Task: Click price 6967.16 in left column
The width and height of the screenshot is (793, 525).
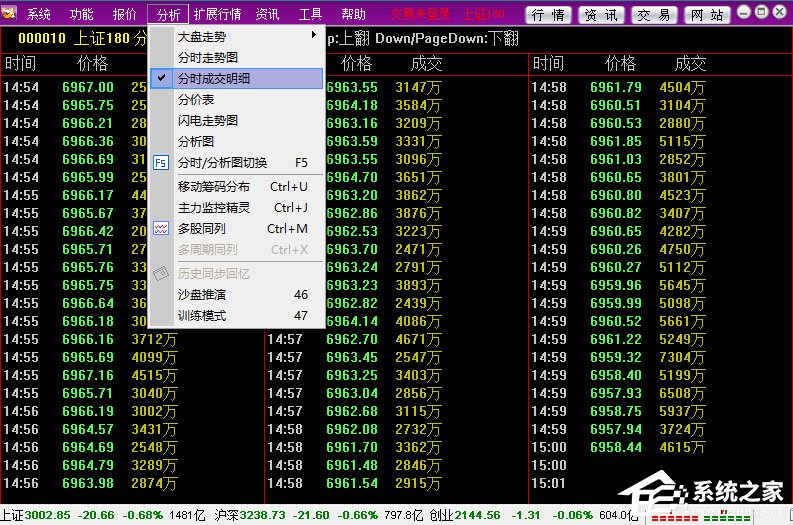Action: 88,375
